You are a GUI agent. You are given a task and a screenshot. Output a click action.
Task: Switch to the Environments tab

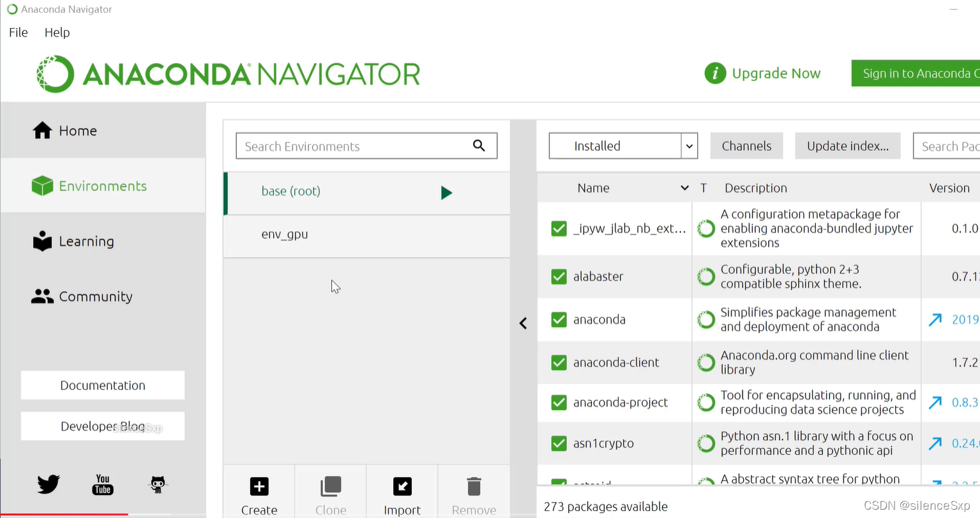pos(103,186)
